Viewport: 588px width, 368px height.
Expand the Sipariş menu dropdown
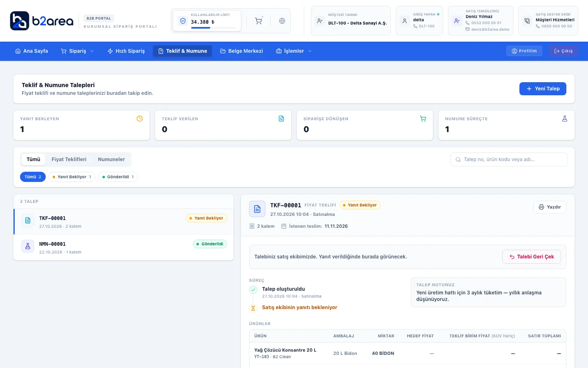(x=78, y=51)
